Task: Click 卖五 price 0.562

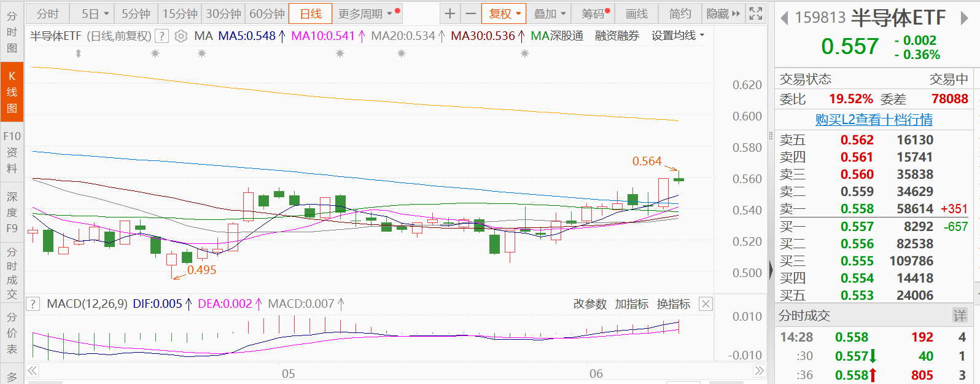Action: [857, 140]
